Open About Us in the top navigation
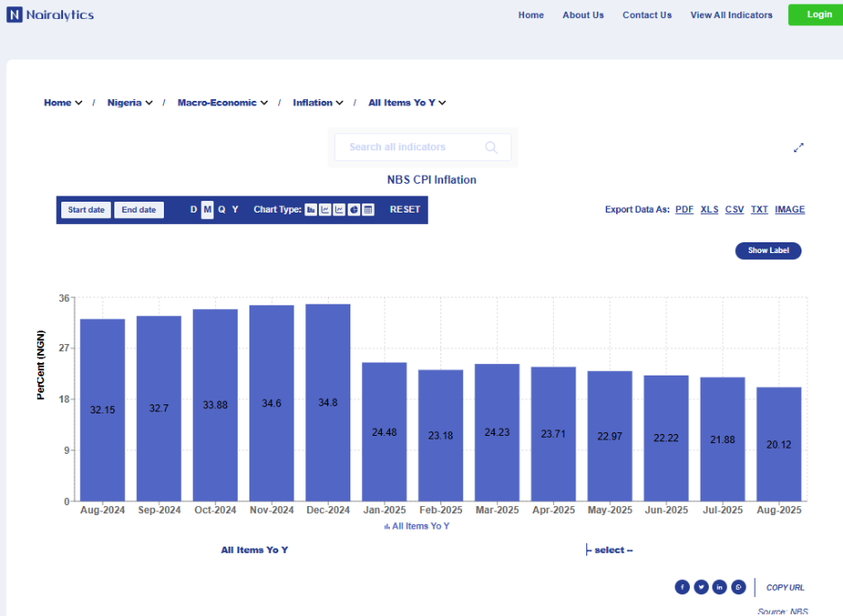843x616 pixels. 583,15
